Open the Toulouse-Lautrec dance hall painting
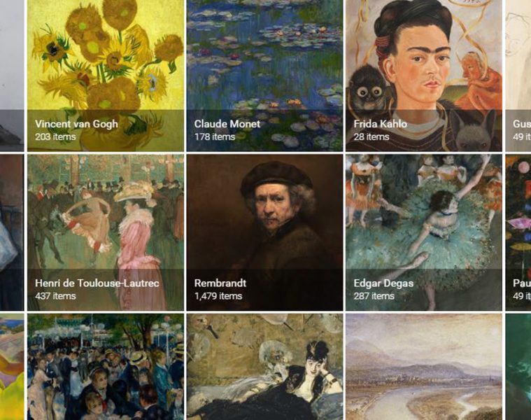This screenshot has width=531, height=420. click(106, 232)
